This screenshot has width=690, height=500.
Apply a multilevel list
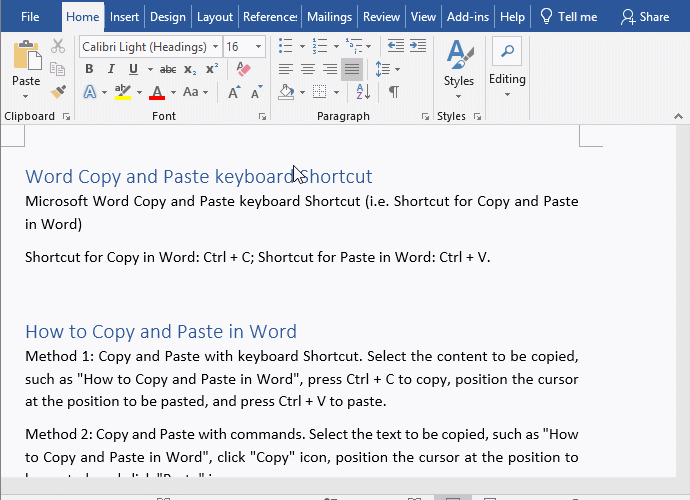pyautogui.click(x=354, y=46)
